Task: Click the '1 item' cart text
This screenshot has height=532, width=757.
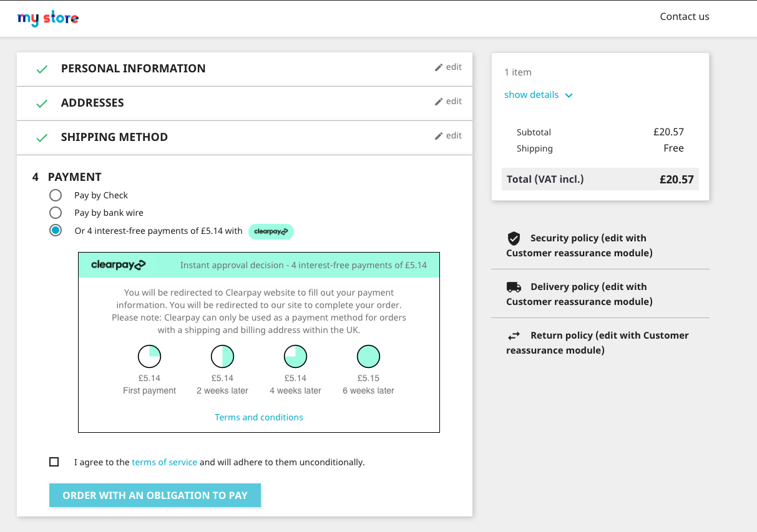Action: pos(518,72)
